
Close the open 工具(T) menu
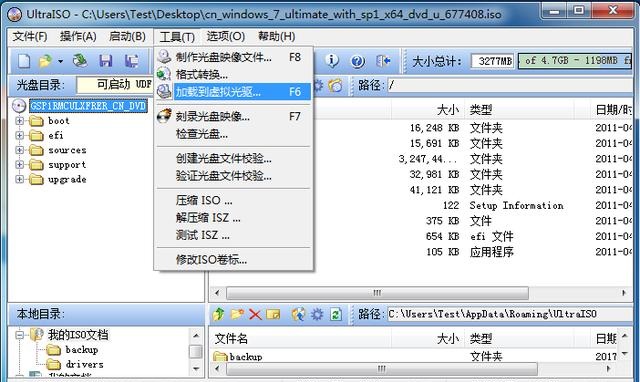click(x=177, y=37)
